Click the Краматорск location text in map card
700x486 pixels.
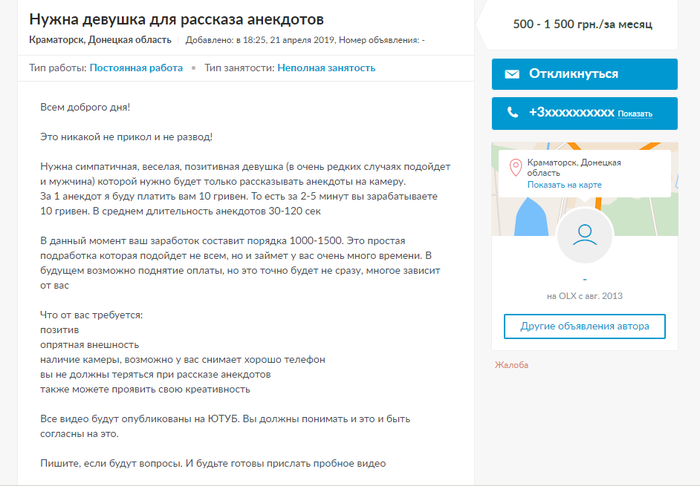click(x=574, y=167)
